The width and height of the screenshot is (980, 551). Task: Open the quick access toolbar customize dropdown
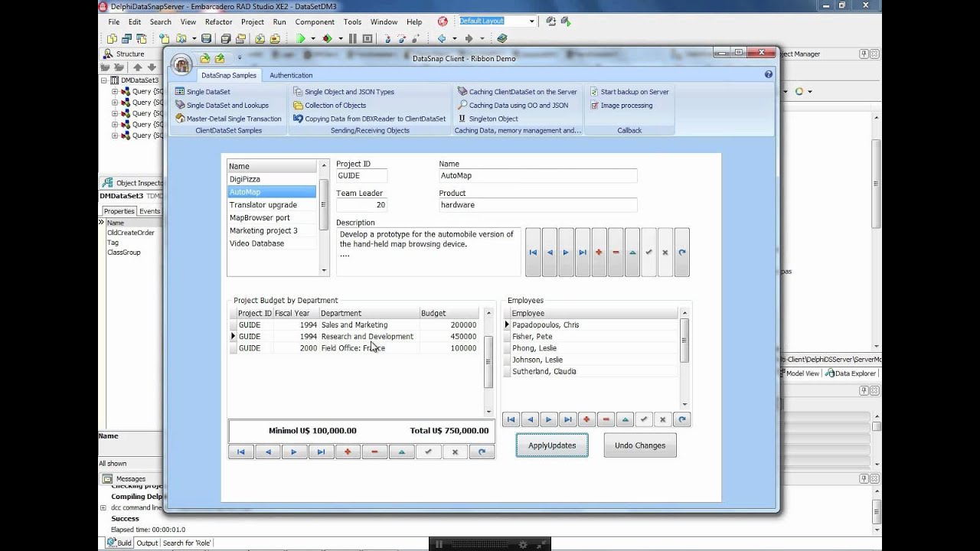(x=239, y=58)
